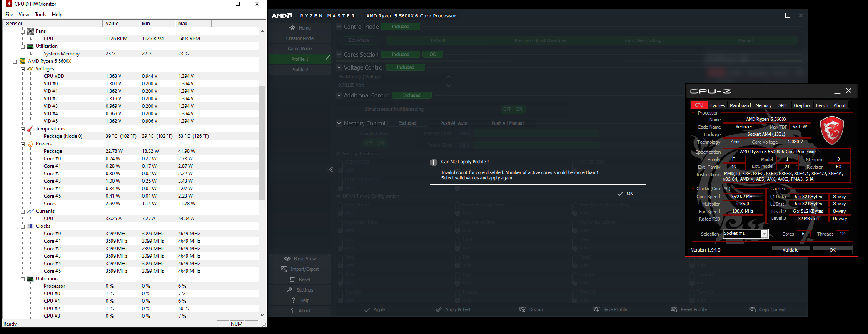The height and width of the screenshot is (334, 868).
Task: Click the MSI dragon logo in CPU-Z
Action: click(832, 130)
